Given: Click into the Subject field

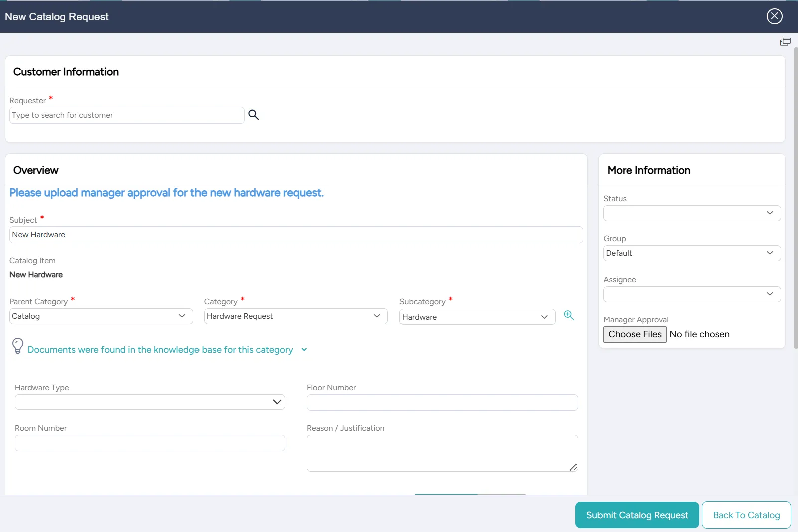Looking at the screenshot, I should click(296, 235).
